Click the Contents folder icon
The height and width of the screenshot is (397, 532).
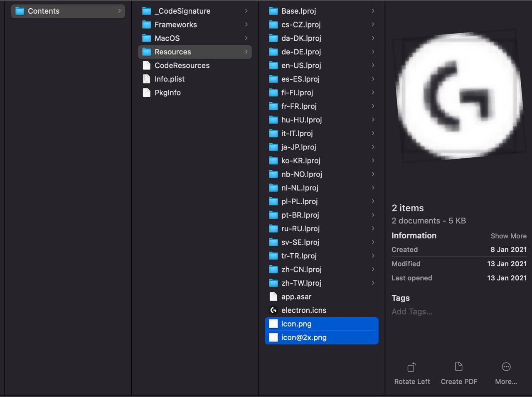click(x=20, y=11)
